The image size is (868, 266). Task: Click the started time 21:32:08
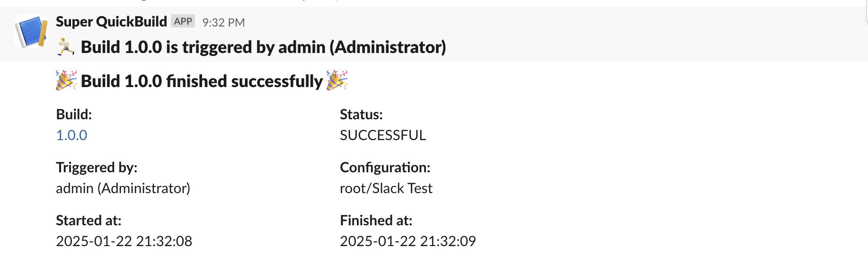click(x=164, y=241)
